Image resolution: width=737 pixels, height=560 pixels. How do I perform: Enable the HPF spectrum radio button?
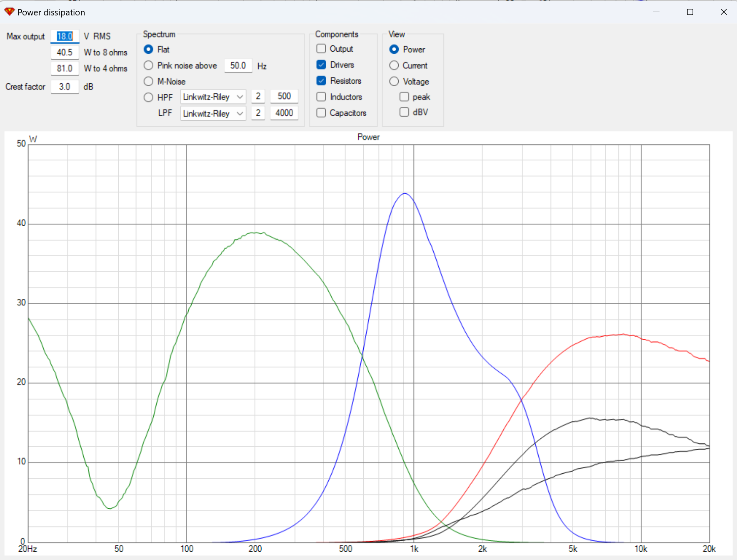pyautogui.click(x=148, y=97)
